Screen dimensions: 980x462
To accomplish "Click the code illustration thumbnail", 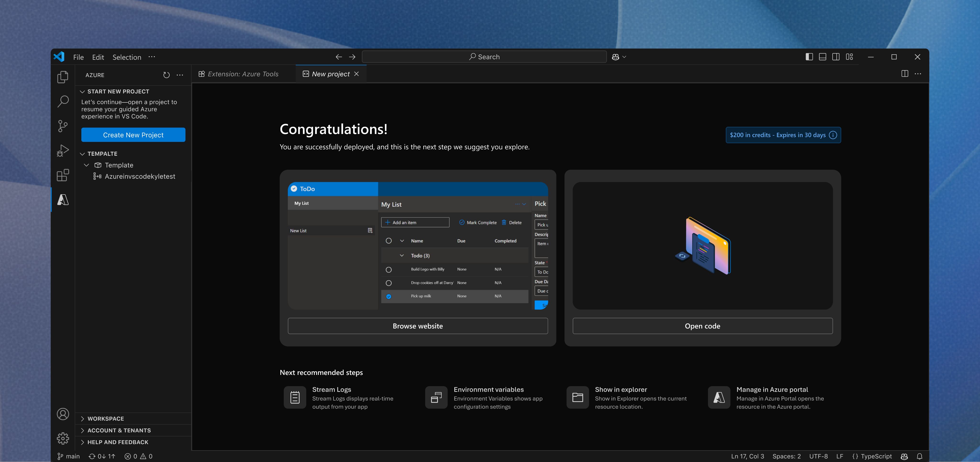I will [702, 245].
